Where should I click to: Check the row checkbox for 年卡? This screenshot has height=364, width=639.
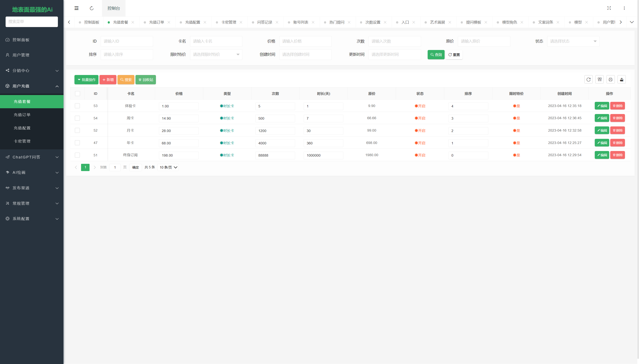(x=77, y=143)
